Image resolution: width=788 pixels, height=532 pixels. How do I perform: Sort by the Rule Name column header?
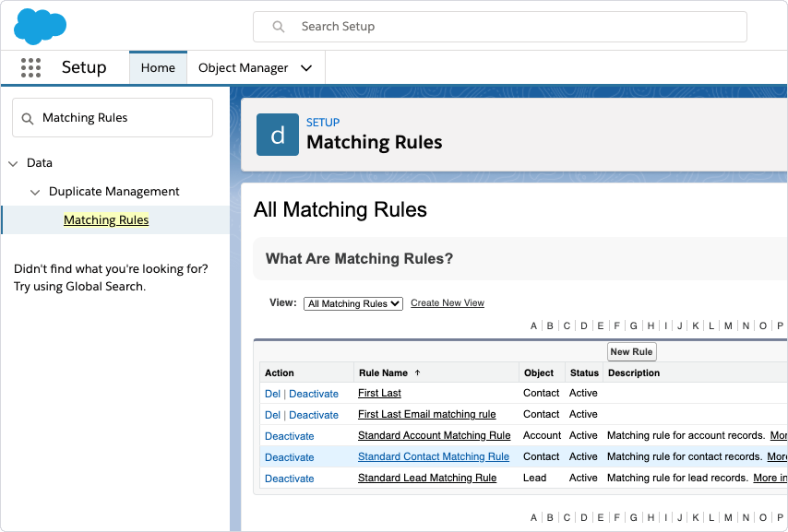(381, 372)
